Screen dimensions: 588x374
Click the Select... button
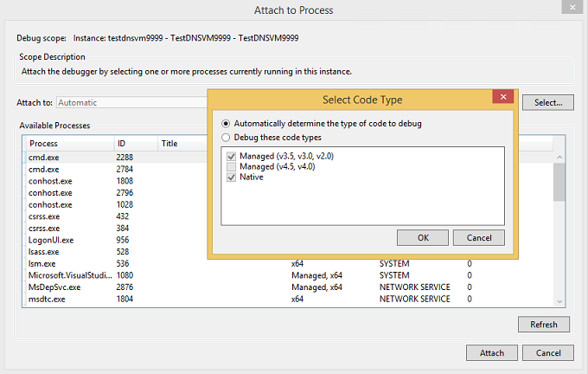click(x=547, y=102)
